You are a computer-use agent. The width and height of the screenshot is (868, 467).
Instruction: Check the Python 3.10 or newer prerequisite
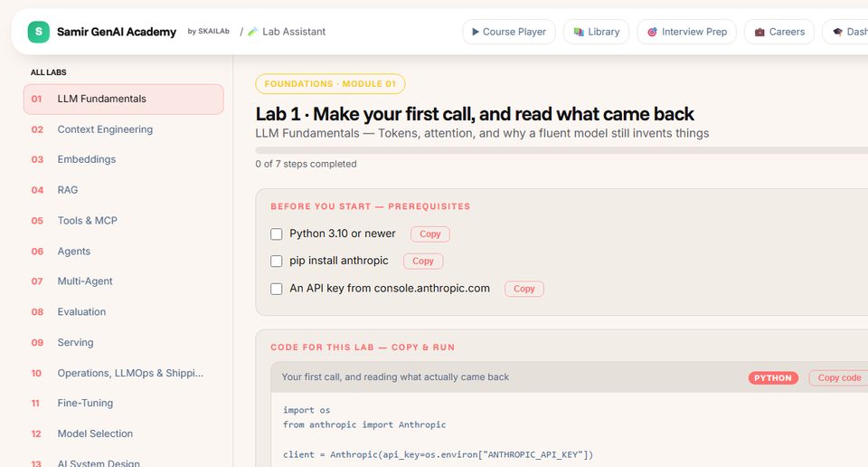coord(277,234)
